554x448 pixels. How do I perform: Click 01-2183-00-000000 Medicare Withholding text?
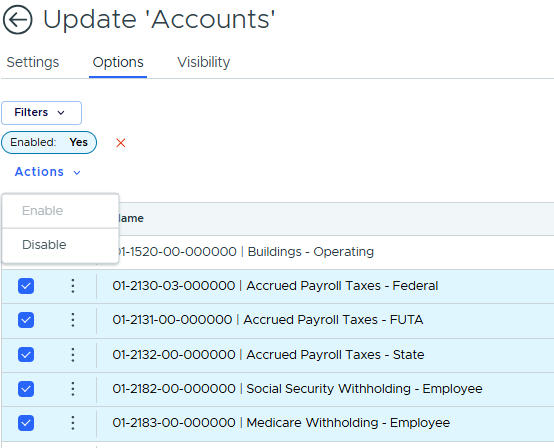click(281, 423)
